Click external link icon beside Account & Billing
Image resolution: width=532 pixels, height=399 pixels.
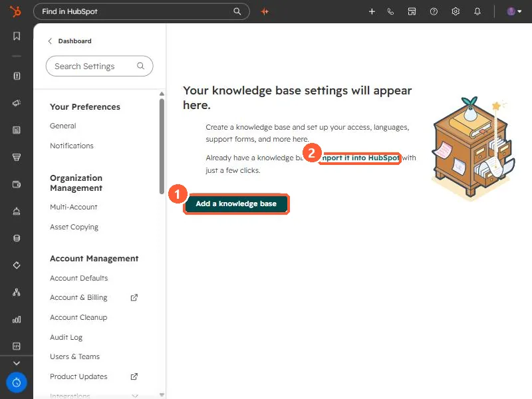click(x=134, y=297)
